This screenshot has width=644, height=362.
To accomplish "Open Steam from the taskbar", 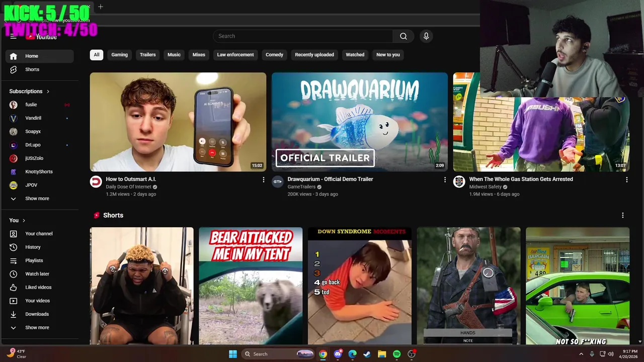I will click(367, 354).
